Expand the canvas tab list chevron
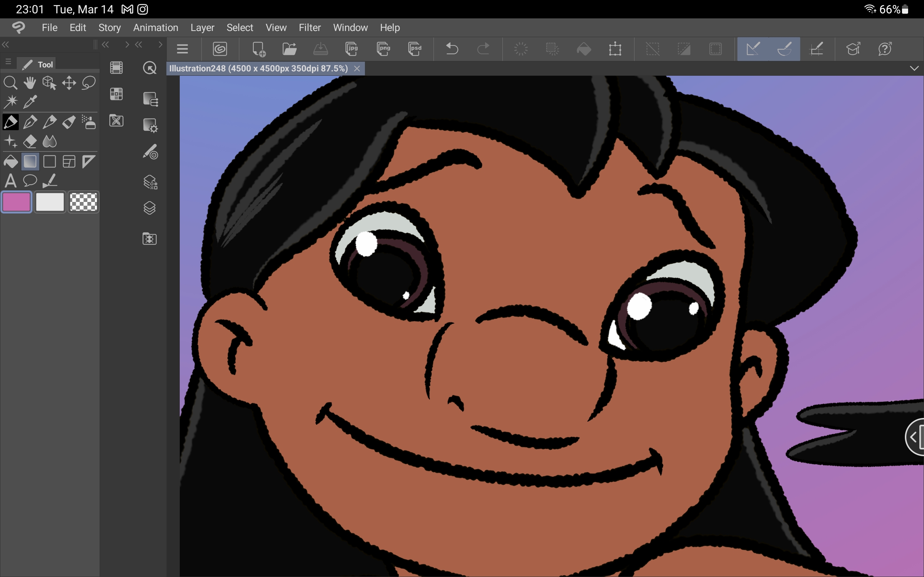This screenshot has height=577, width=924. click(914, 69)
